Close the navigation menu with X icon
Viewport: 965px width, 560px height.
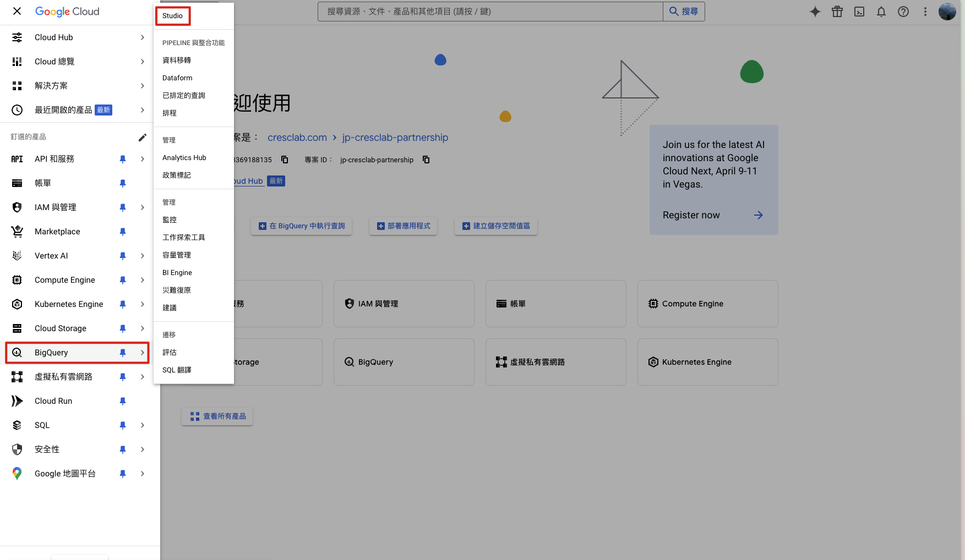click(17, 11)
